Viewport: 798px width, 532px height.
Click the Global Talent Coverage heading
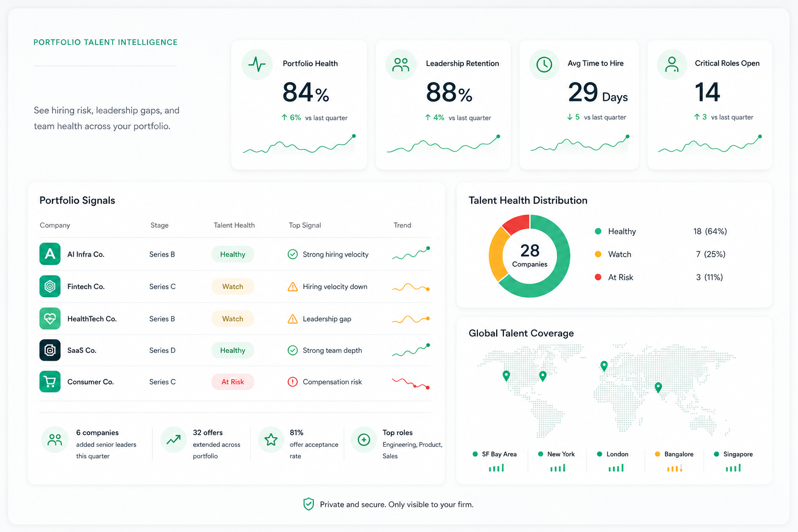(x=521, y=333)
